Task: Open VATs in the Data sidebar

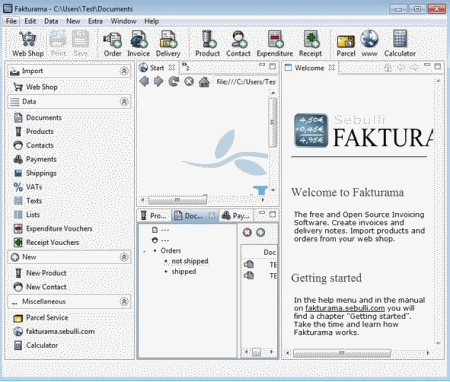Action: 28,187
